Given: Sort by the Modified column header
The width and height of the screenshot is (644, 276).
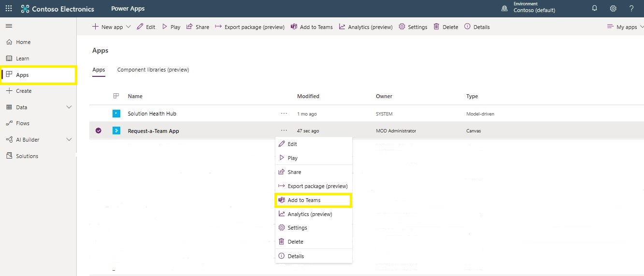Looking at the screenshot, I should click(x=308, y=96).
